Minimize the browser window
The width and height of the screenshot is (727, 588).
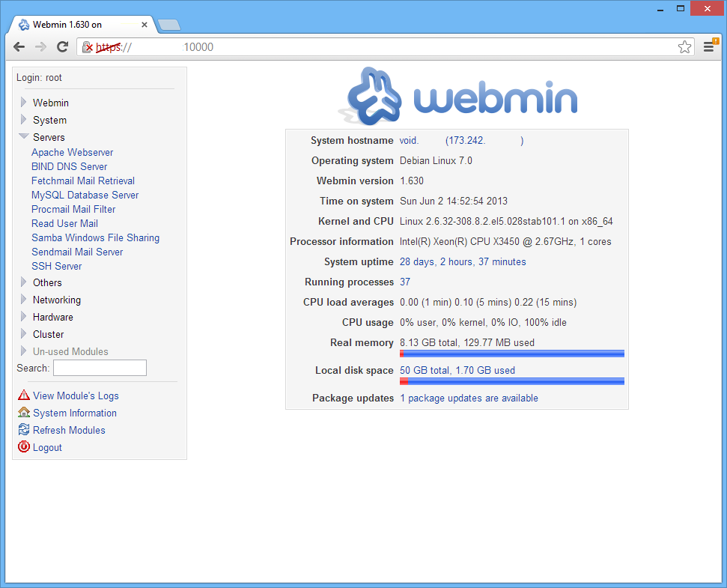660,9
